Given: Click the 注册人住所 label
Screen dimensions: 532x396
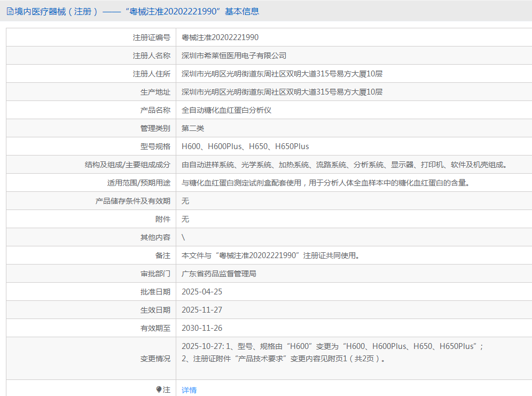Looking at the screenshot, I should coord(151,74).
